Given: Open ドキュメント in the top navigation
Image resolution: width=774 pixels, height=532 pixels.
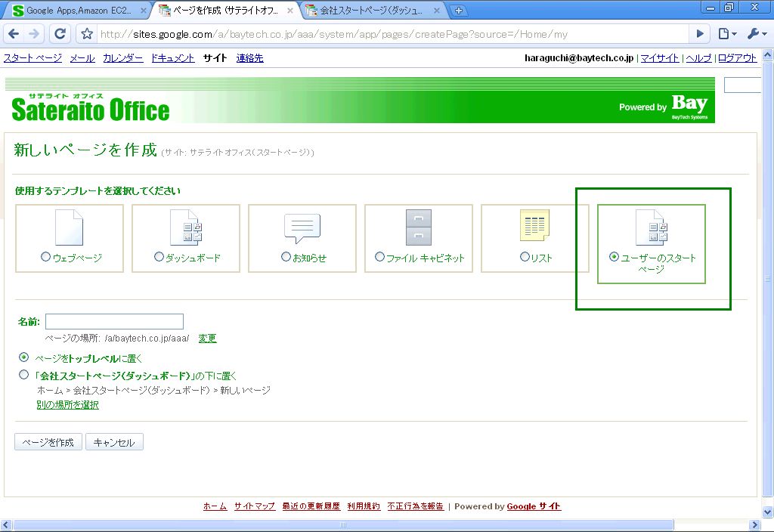Looking at the screenshot, I should (x=173, y=57).
